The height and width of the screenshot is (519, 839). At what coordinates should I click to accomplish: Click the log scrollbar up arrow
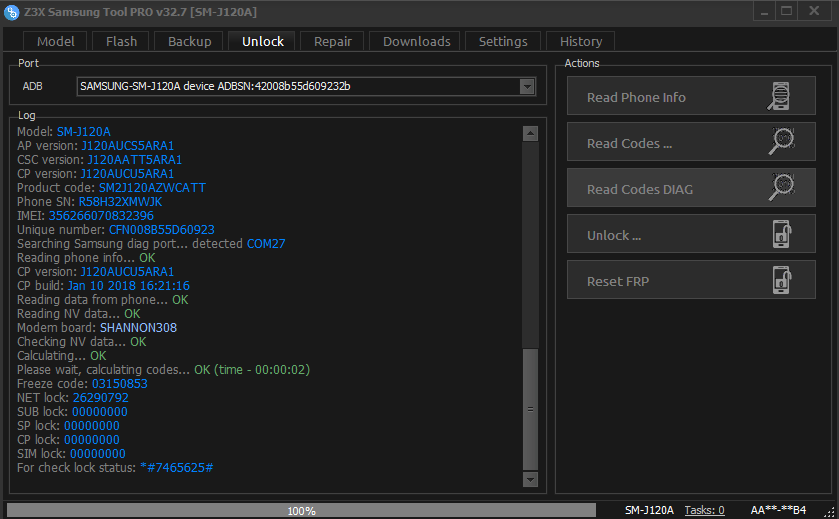530,134
